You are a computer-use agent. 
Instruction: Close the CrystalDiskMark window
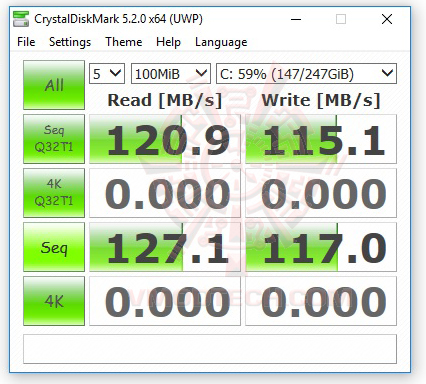387,19
